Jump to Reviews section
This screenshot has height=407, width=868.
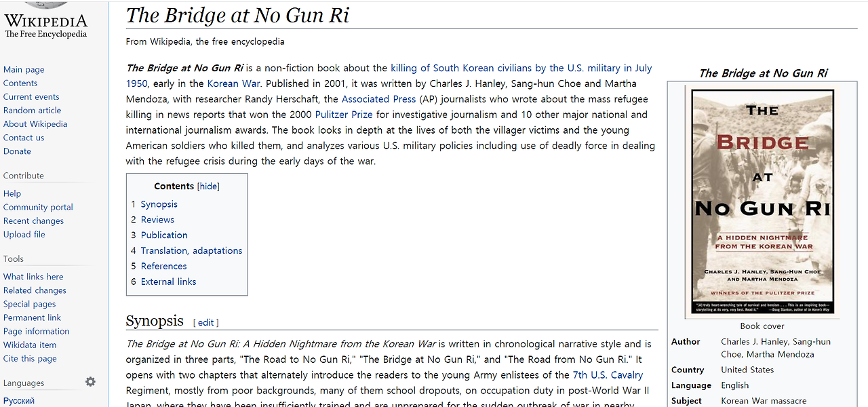point(157,220)
